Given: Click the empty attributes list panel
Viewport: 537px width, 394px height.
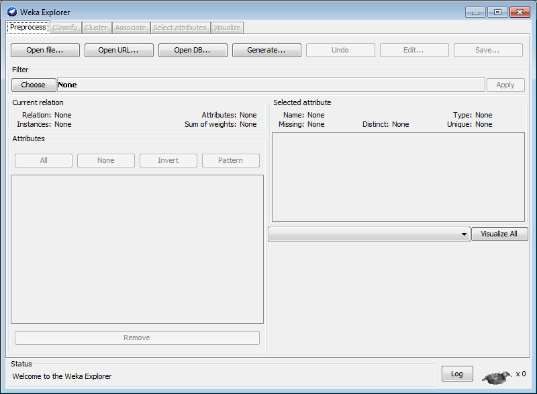Looking at the screenshot, I should click(137, 249).
